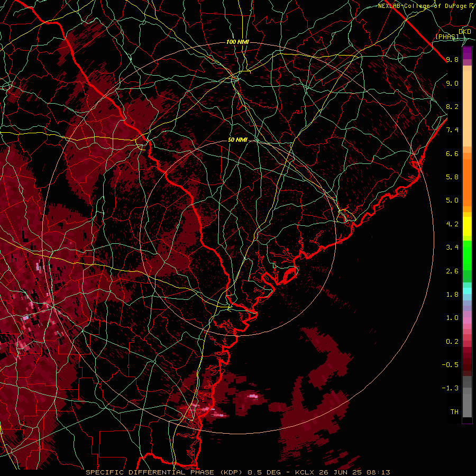
Task: Click the 0.2 value on the color scale
Action: click(452, 342)
